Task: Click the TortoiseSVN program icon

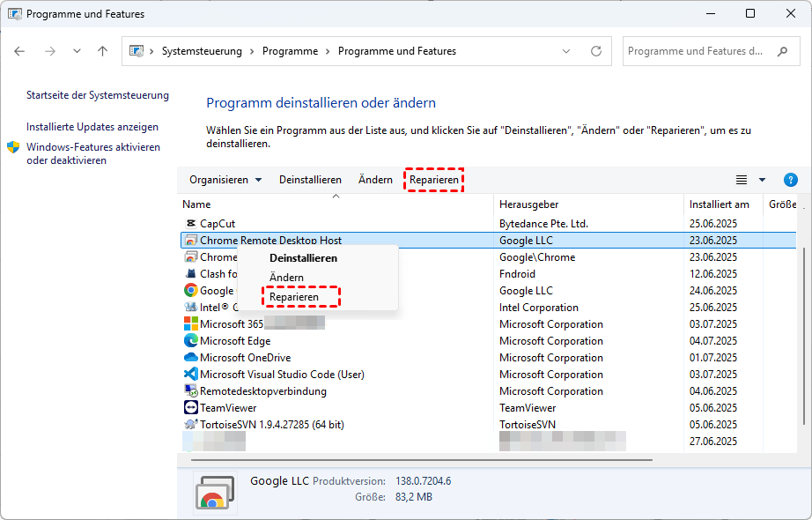Action: 190,425
